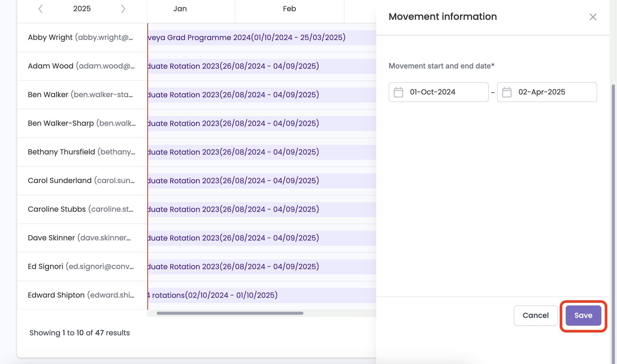Screen dimensions: 617x364
Task: Click the Feb month column header
Action: click(289, 9)
